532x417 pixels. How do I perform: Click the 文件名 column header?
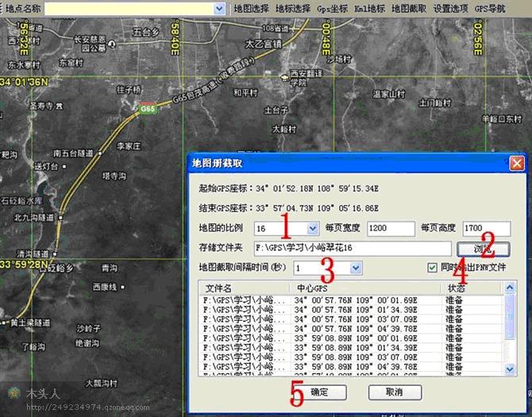pos(219,288)
